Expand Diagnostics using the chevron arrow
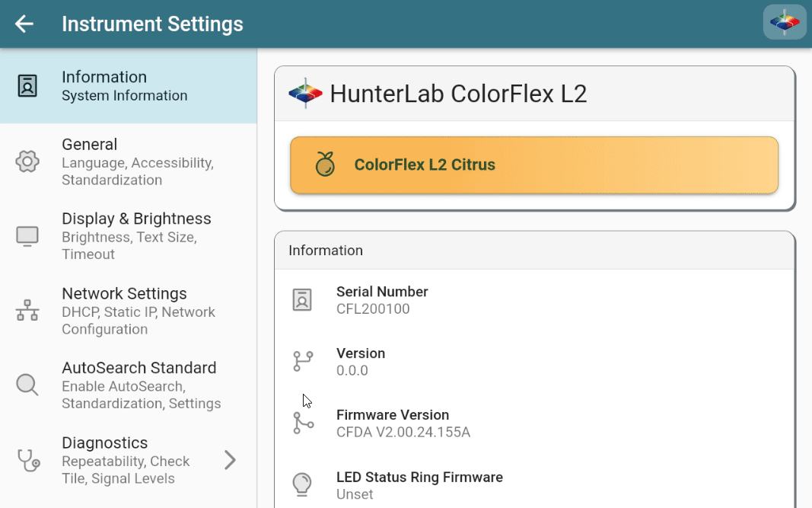Image resolution: width=812 pixels, height=508 pixels. click(230, 460)
